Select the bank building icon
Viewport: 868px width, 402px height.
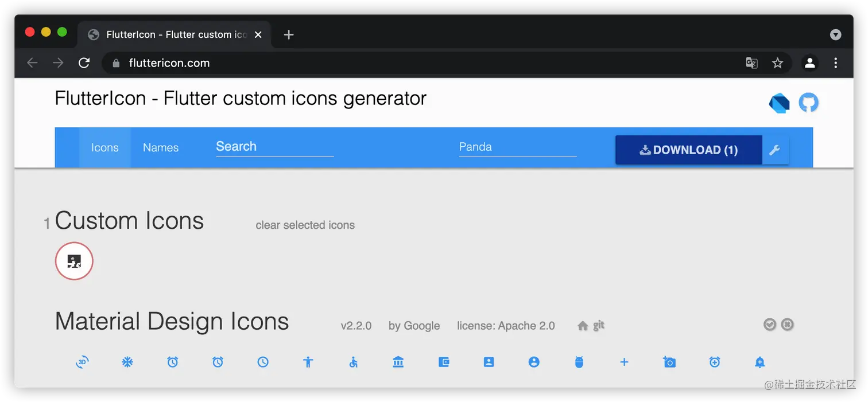(398, 362)
